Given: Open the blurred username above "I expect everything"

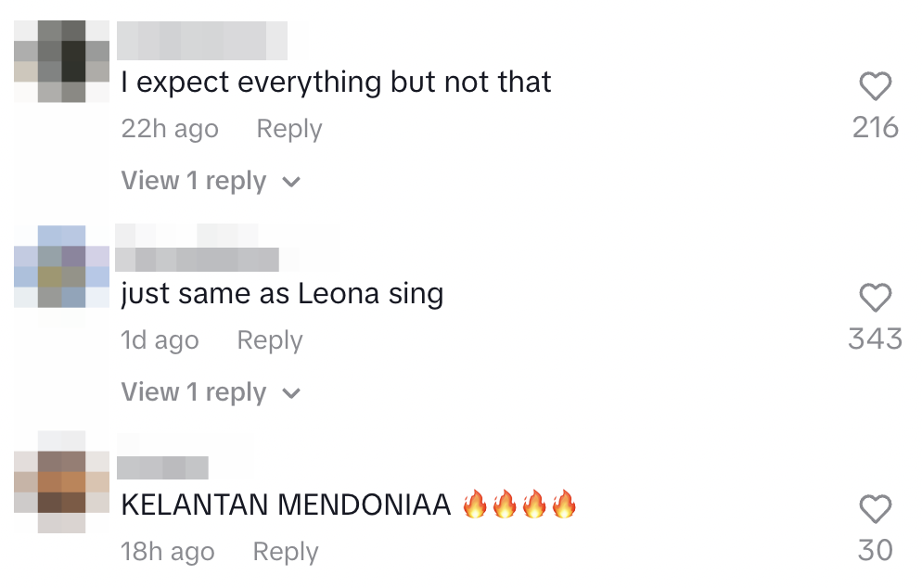Looking at the screenshot, I should [202, 40].
